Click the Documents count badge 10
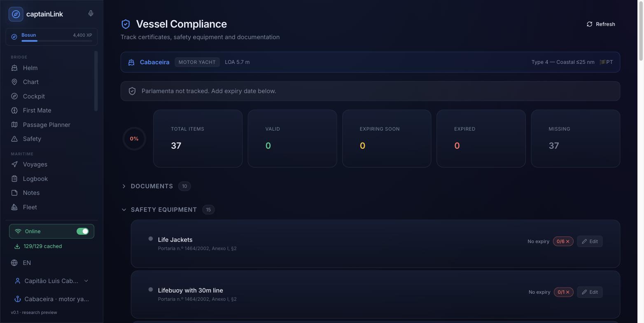Image resolution: width=644 pixels, height=323 pixels. 184,186
